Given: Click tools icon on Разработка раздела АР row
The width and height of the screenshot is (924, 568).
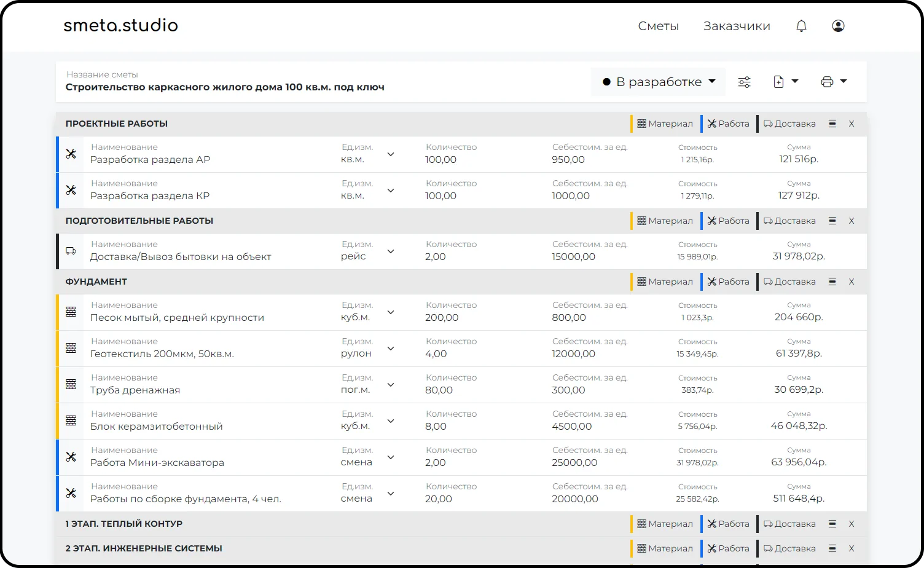Looking at the screenshot, I should [x=71, y=154].
